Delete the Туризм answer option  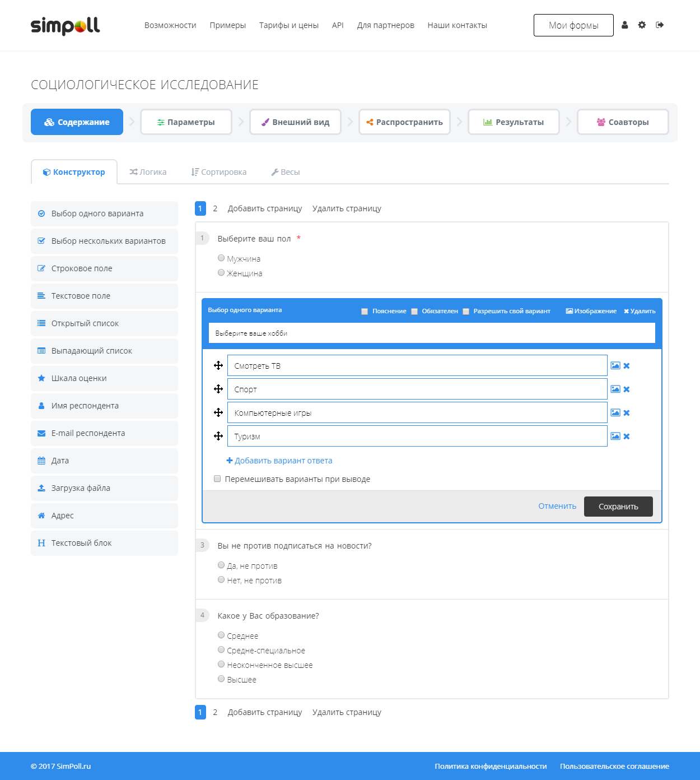click(x=627, y=437)
